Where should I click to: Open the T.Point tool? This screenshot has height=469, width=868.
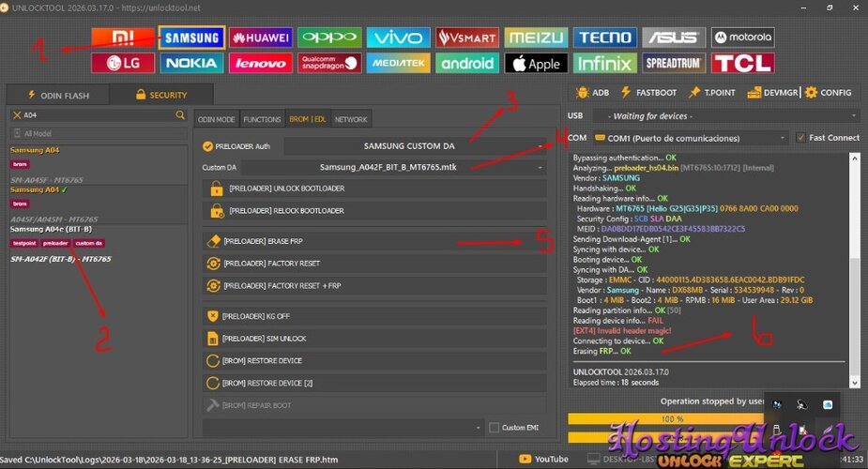click(712, 93)
